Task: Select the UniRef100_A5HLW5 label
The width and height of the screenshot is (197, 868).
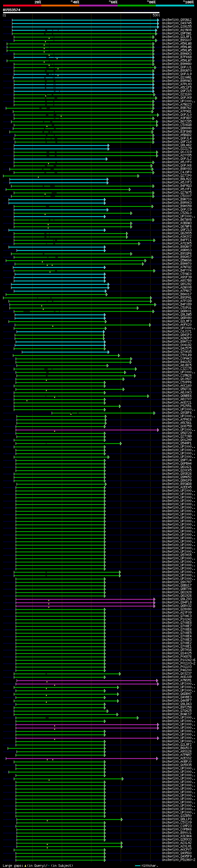Action: pyautogui.click(x=177, y=50)
